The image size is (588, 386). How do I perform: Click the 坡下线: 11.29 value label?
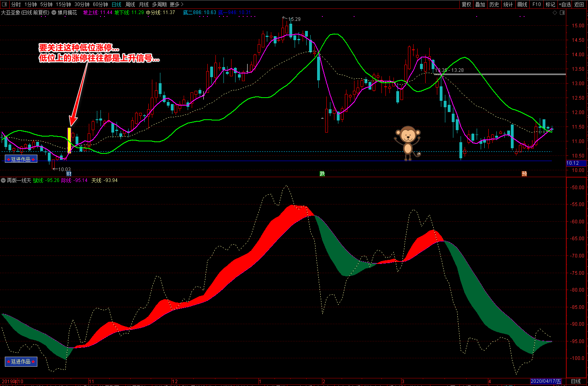click(129, 12)
